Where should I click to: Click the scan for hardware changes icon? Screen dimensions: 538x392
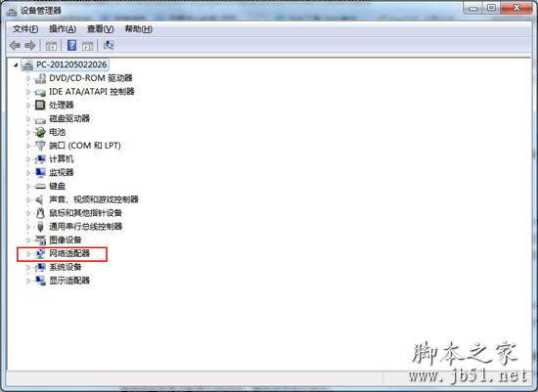(x=109, y=45)
